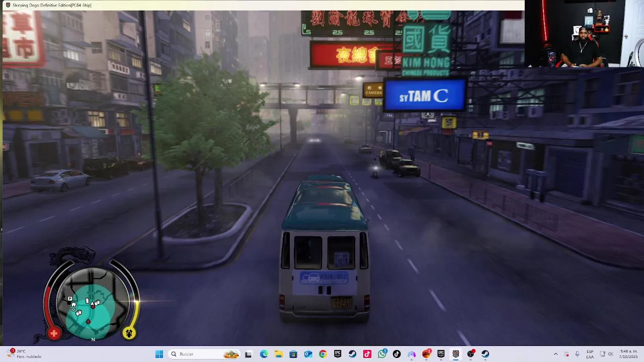
Task: Open the second Epic Games icon beside Sleeping Dogs
Action: tap(441, 354)
